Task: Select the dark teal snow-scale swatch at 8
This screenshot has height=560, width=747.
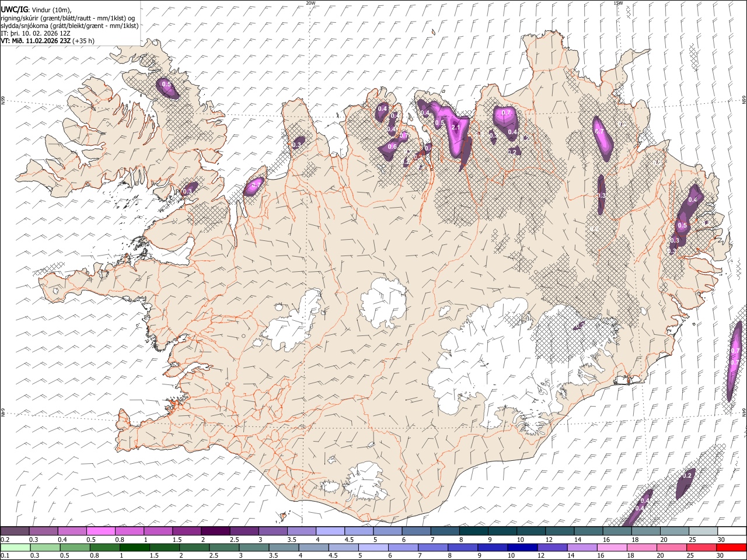Action: tap(473, 531)
